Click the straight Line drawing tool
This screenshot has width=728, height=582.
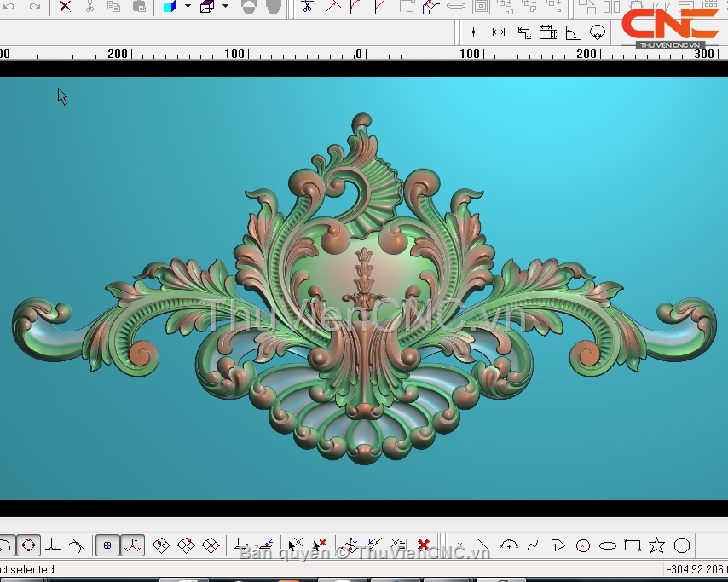click(483, 545)
